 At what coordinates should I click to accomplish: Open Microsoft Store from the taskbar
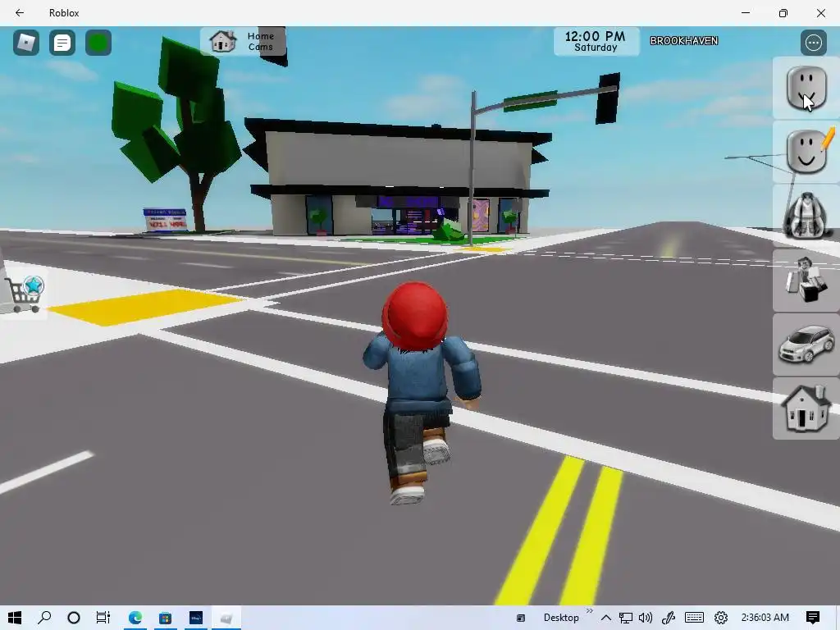(x=165, y=618)
